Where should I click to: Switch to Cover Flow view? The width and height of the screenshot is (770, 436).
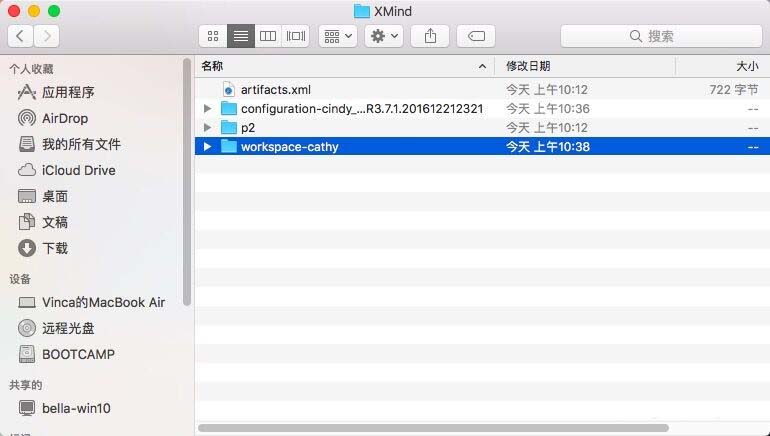(296, 36)
